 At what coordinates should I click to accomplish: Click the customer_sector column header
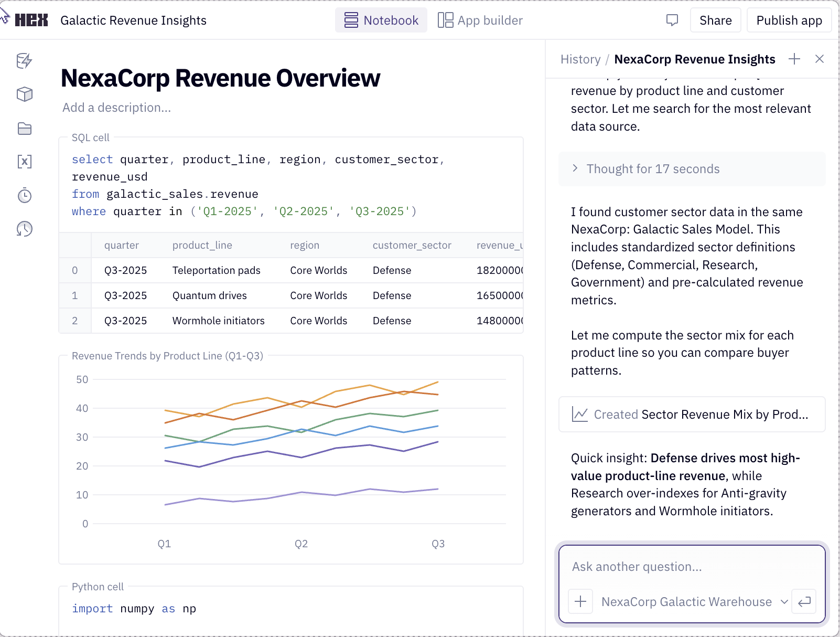412,245
